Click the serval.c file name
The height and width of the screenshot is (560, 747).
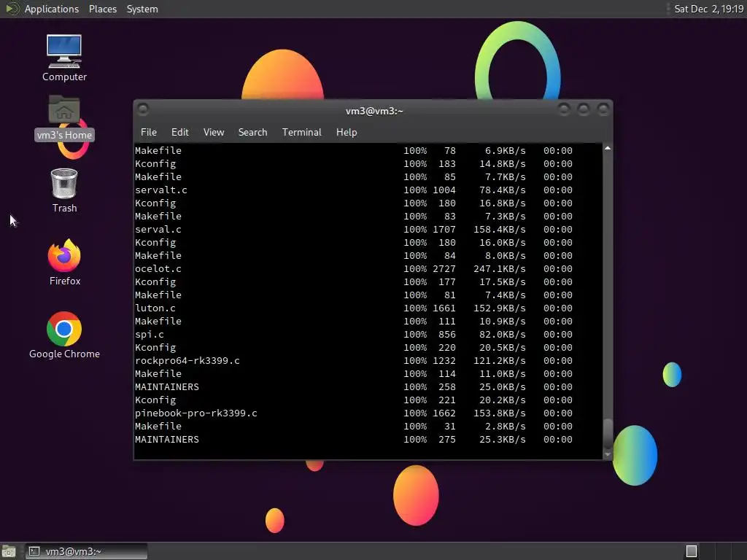(158, 230)
